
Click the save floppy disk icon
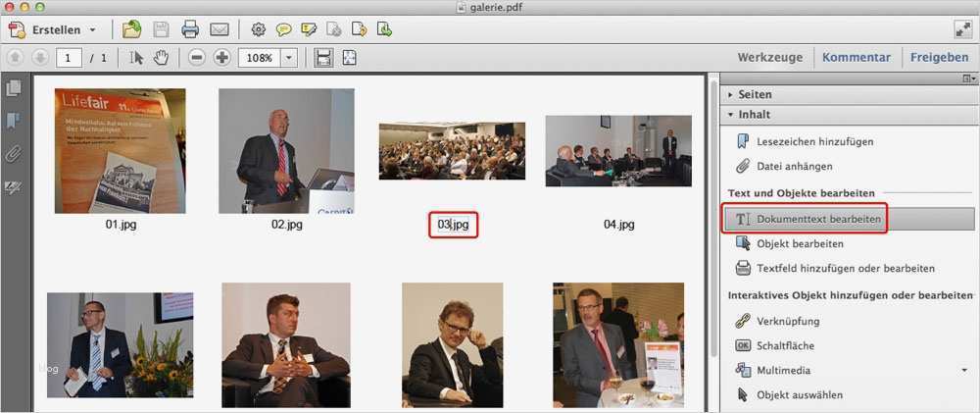tap(162, 28)
